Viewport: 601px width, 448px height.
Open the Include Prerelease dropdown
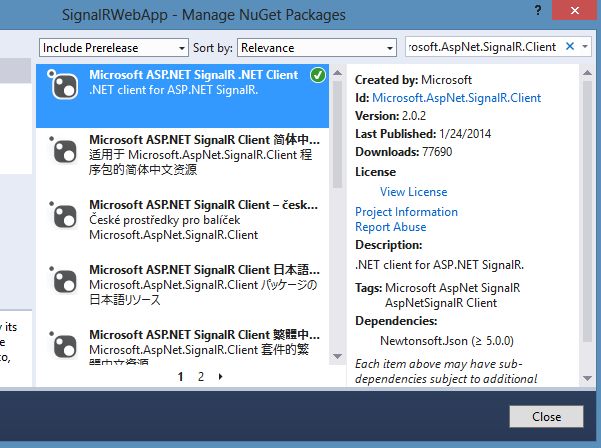coord(114,48)
